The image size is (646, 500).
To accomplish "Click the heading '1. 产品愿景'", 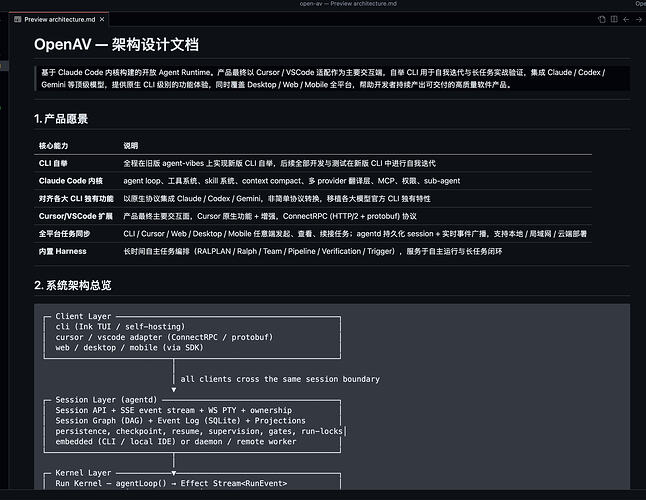I will click(61, 119).
